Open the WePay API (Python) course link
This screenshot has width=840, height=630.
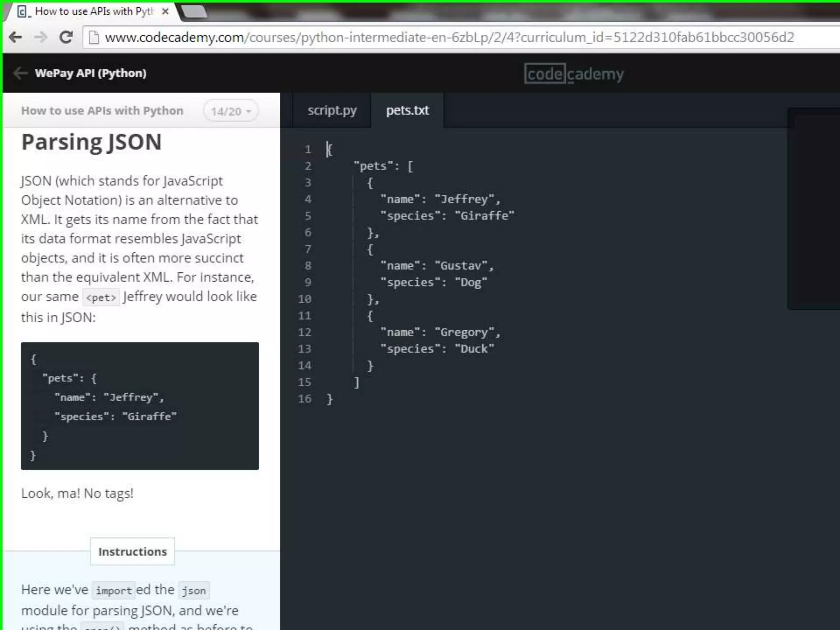[91, 73]
